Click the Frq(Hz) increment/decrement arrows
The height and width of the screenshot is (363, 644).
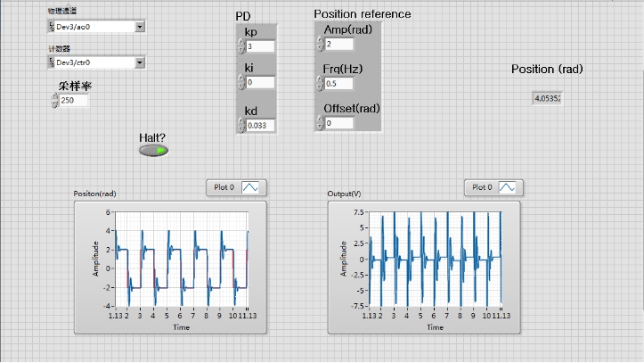click(x=321, y=83)
